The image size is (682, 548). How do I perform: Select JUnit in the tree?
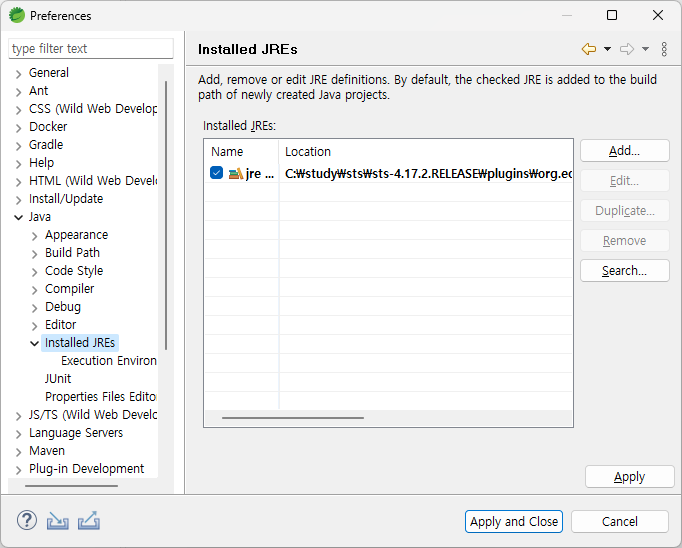(58, 379)
